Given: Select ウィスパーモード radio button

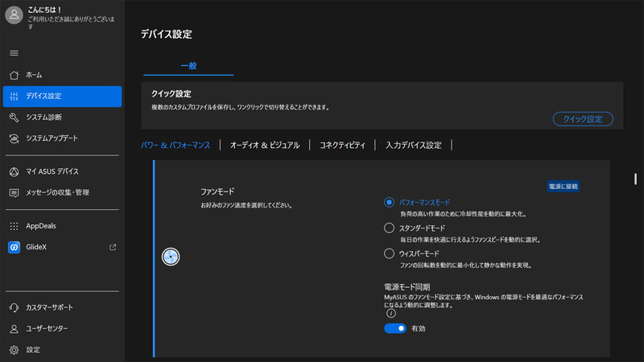Looking at the screenshot, I should pyautogui.click(x=389, y=253).
